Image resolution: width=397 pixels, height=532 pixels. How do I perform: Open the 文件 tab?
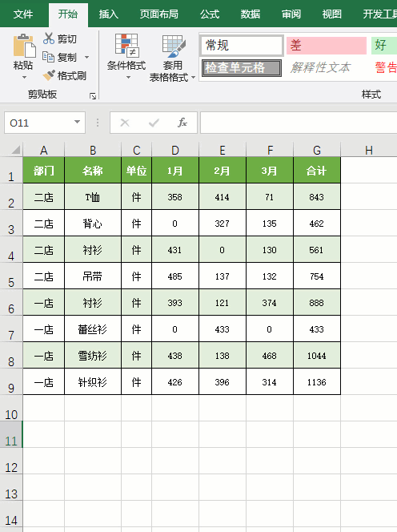23,14
